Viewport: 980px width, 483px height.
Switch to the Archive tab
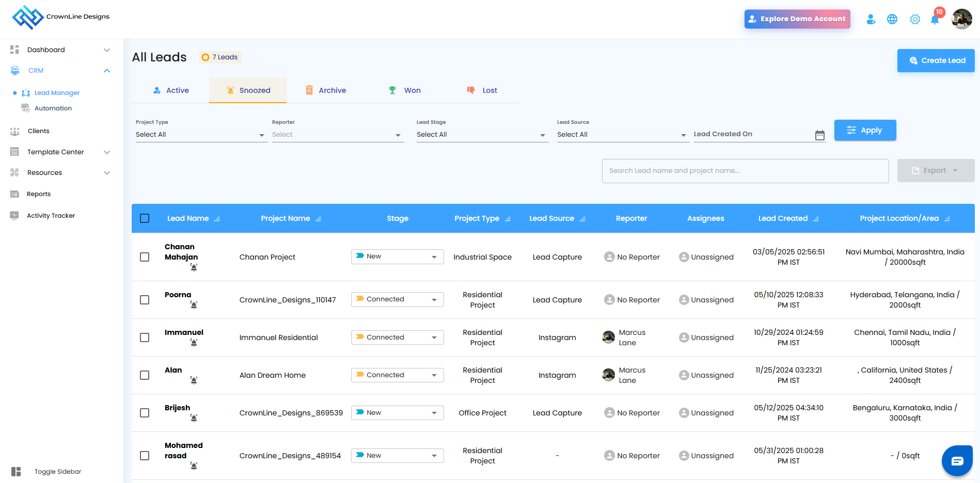click(x=326, y=90)
